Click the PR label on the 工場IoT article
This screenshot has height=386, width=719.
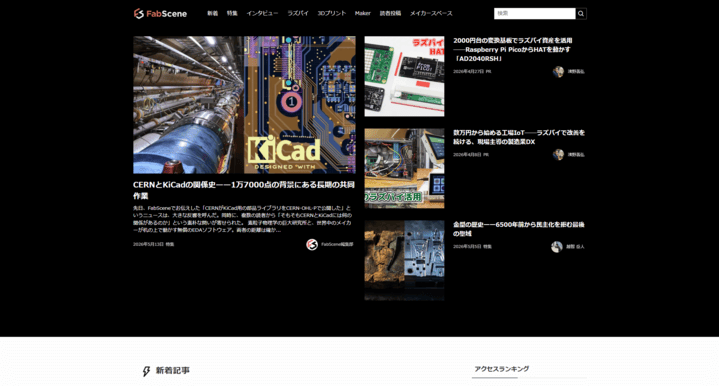(486, 154)
